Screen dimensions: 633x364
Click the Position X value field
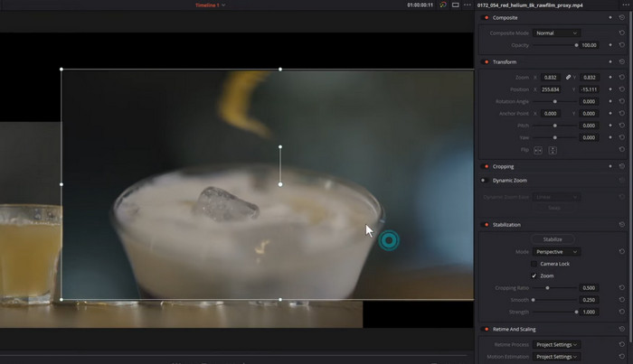tap(550, 89)
